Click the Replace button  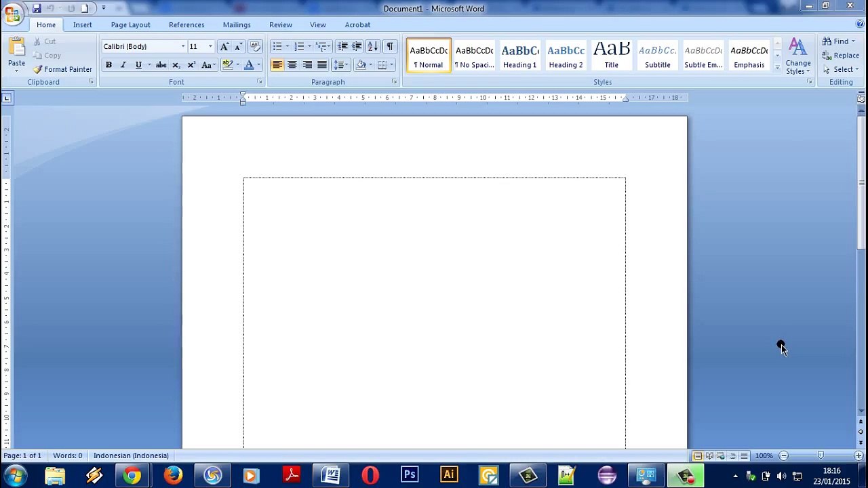pos(841,56)
